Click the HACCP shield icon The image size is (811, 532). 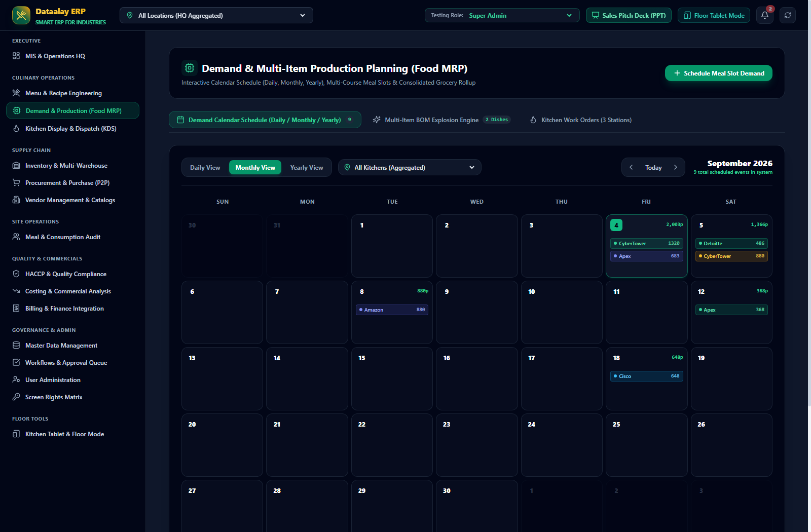16,274
